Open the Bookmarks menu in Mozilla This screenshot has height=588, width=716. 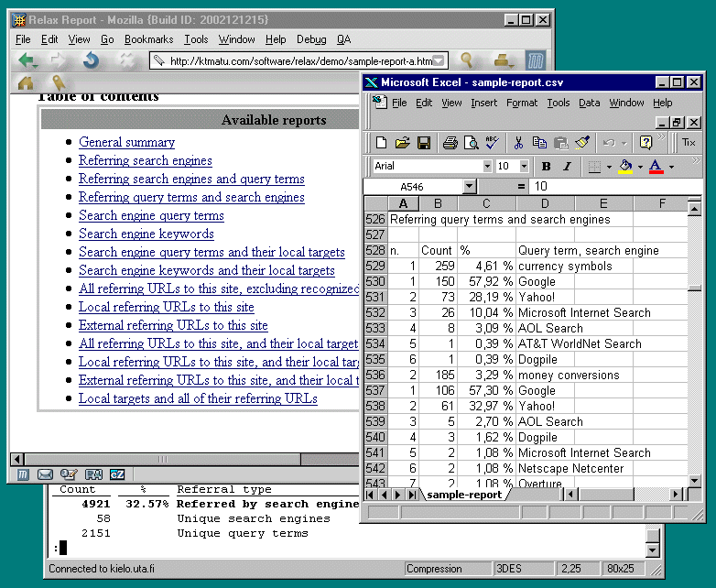coord(148,39)
